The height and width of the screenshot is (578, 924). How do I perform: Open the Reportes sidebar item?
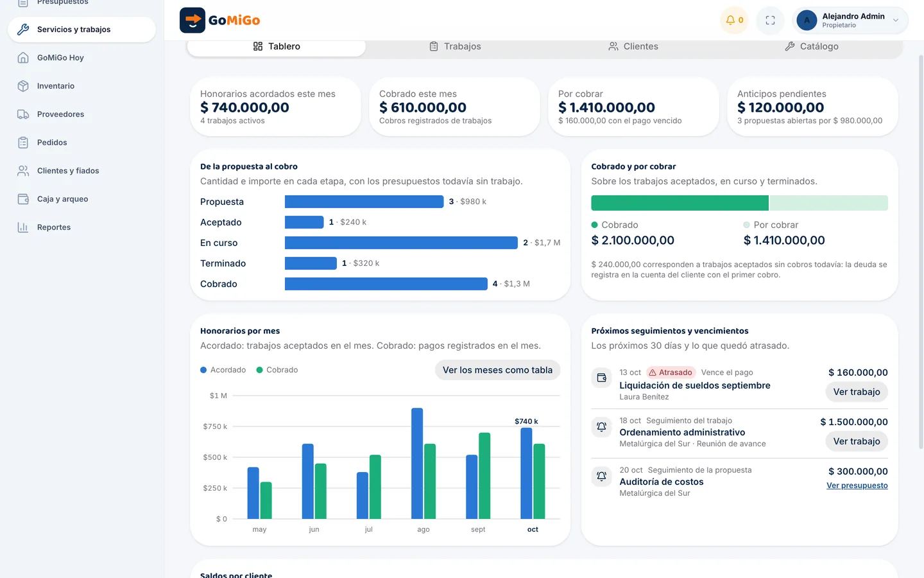tap(81, 227)
